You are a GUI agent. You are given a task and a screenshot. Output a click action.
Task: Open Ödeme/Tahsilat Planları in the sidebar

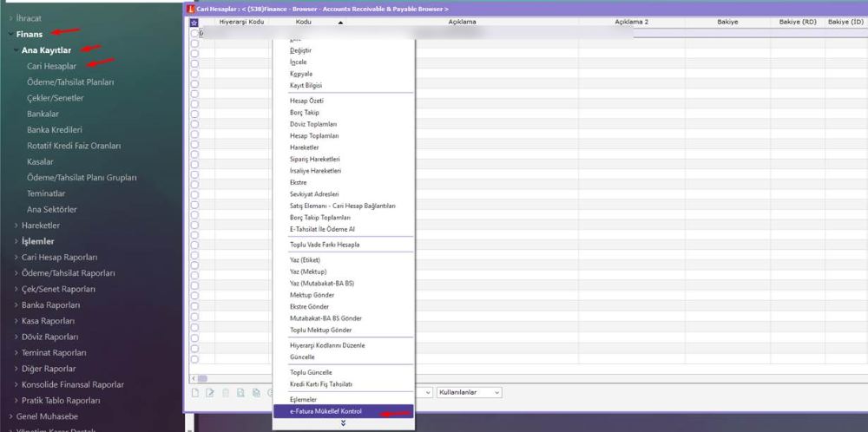click(x=70, y=82)
